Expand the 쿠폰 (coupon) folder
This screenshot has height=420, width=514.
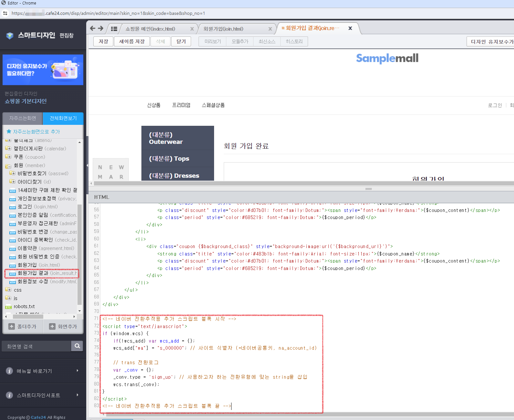8,157
